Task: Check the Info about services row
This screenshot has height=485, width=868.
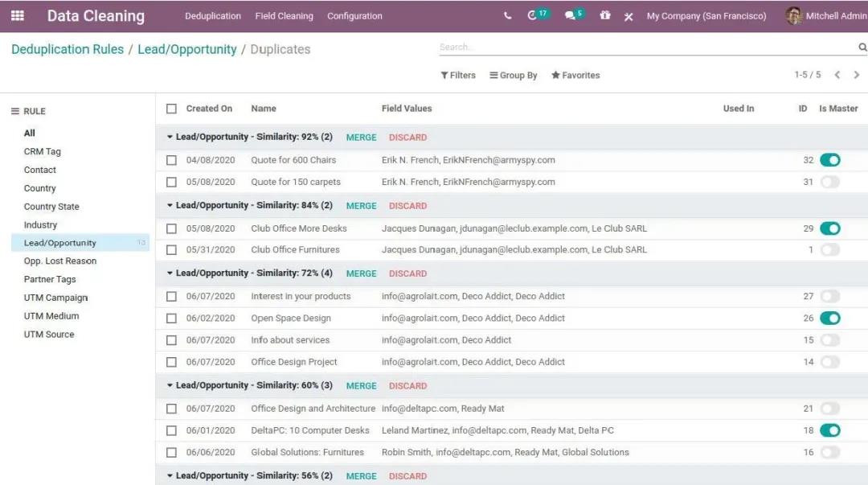Action: click(x=172, y=340)
